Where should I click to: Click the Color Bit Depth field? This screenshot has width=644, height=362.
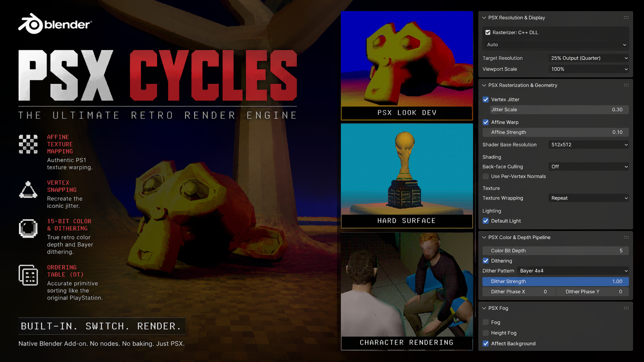coord(555,251)
